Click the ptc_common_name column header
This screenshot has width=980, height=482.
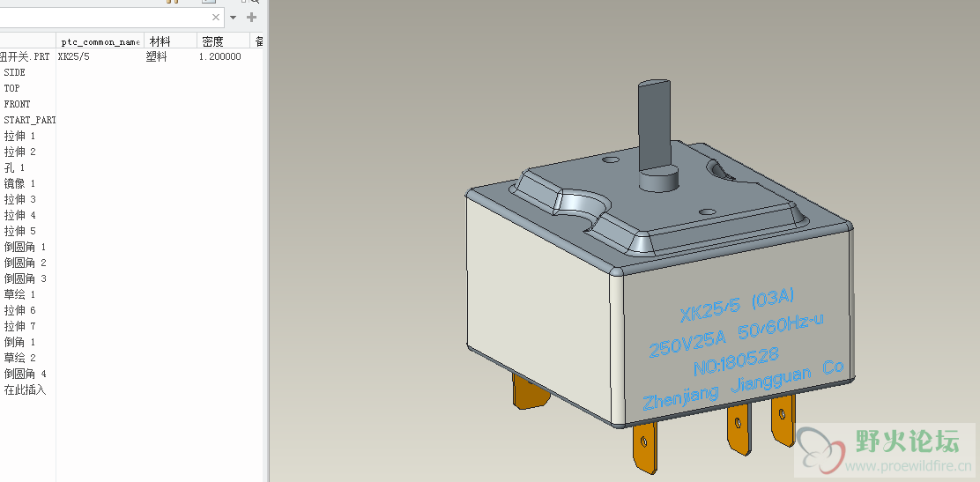point(100,41)
